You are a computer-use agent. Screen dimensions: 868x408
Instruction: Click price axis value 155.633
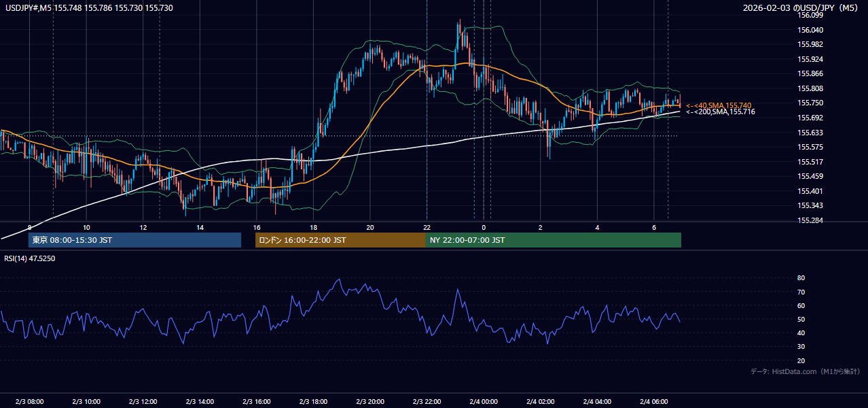click(x=810, y=133)
